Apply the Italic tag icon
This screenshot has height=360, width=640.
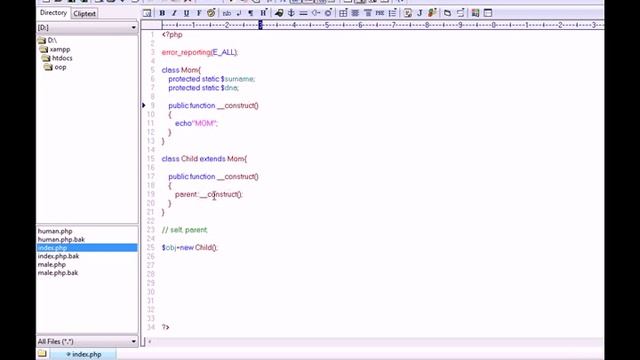coord(174,13)
